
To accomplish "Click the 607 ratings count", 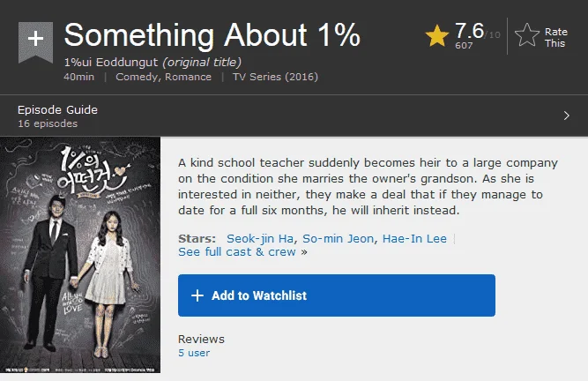I will (464, 45).
